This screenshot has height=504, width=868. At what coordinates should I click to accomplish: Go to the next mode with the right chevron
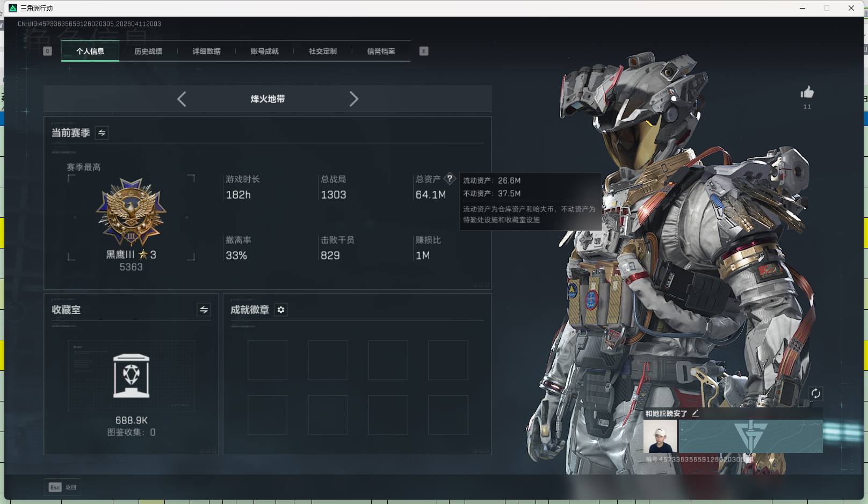point(353,99)
